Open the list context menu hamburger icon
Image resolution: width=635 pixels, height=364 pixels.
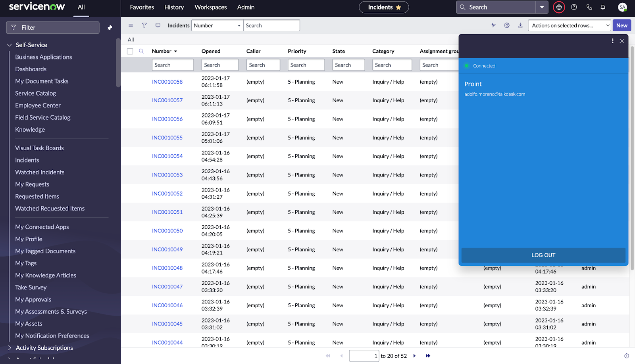click(x=131, y=25)
